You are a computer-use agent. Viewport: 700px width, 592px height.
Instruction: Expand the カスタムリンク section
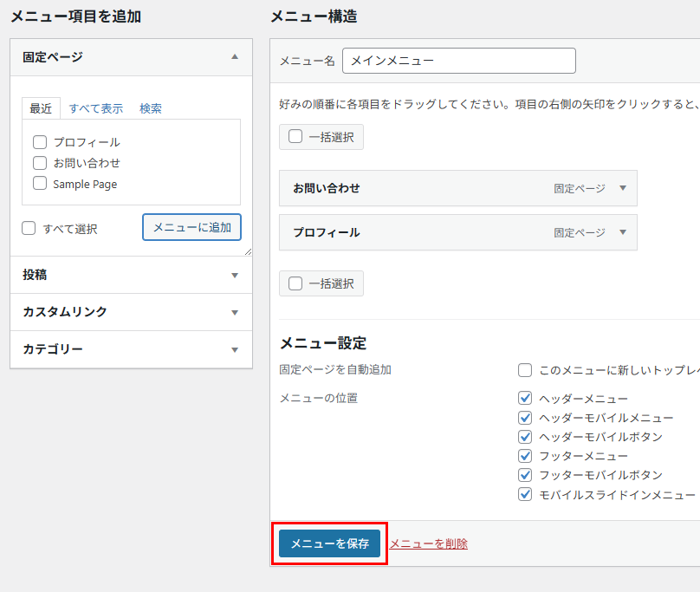pyautogui.click(x=234, y=313)
